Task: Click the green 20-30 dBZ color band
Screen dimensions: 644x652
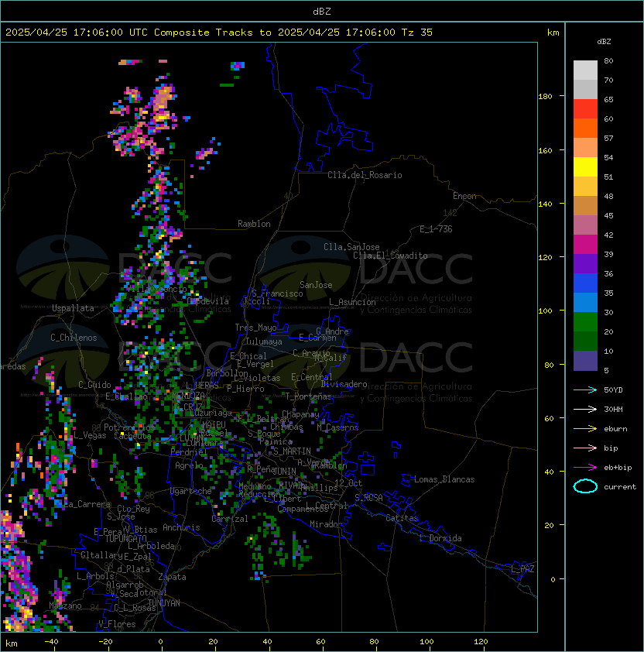Action: (x=585, y=322)
